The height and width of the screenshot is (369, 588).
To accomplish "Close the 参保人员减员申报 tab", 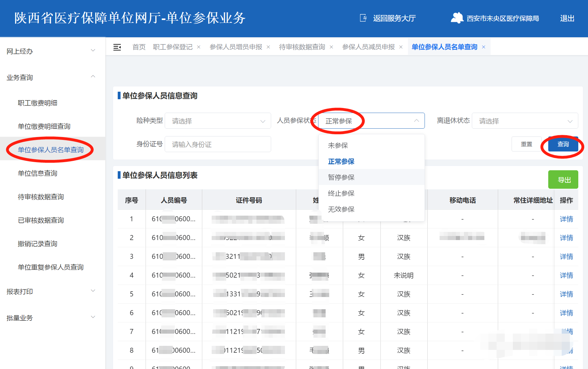I will coord(401,47).
